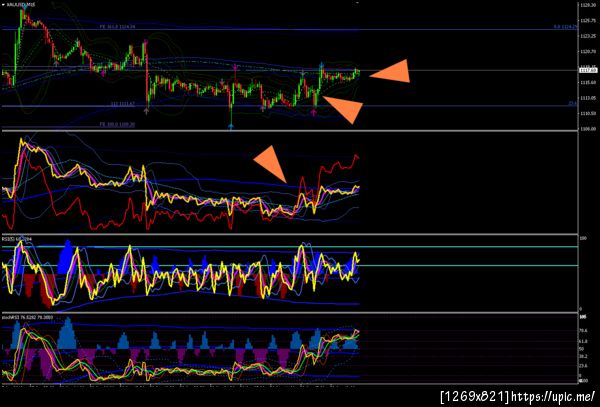
Task: Select the RSI(5) indicator label
Action: [x=17, y=239]
